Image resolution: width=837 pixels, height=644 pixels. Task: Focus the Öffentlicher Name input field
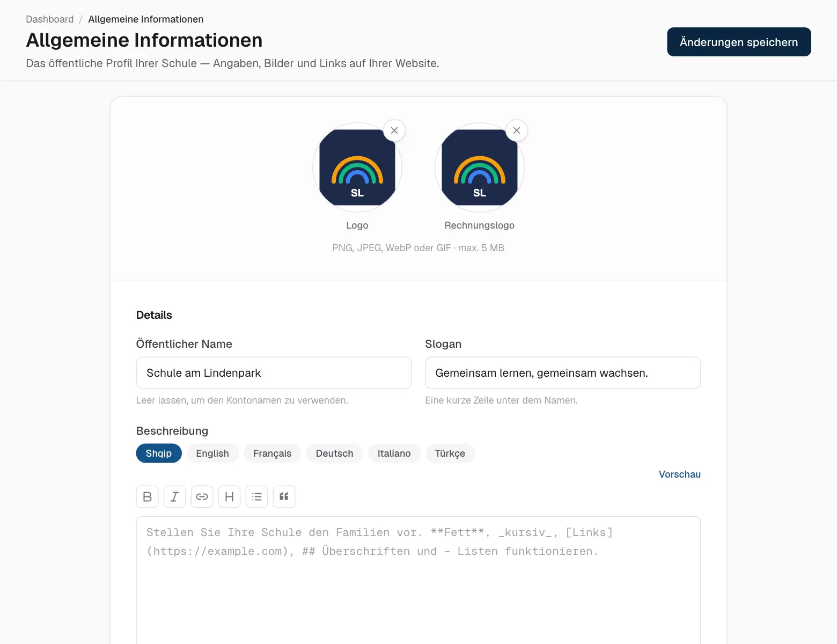[x=274, y=372]
